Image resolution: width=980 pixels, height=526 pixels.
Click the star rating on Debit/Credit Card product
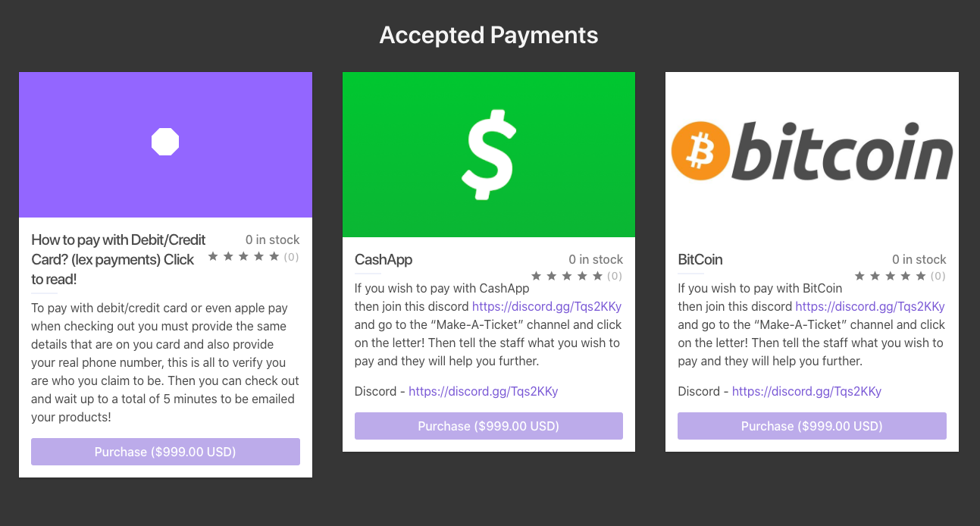tap(244, 257)
